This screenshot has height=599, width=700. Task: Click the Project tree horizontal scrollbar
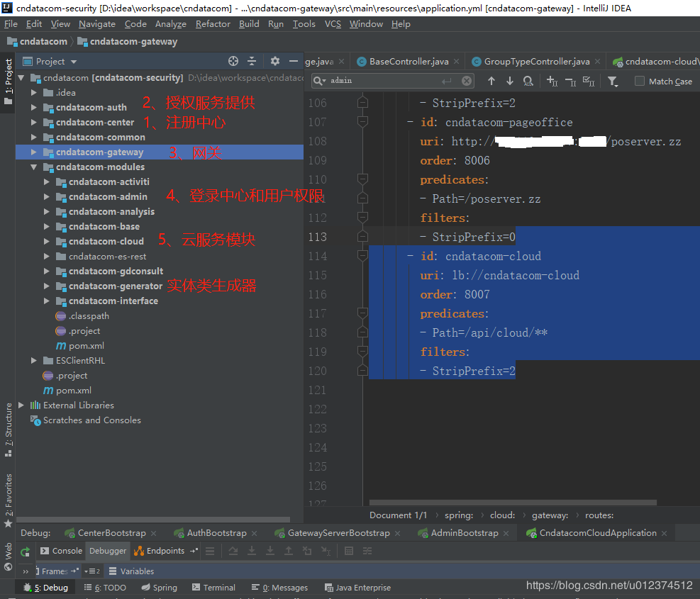pos(153,520)
